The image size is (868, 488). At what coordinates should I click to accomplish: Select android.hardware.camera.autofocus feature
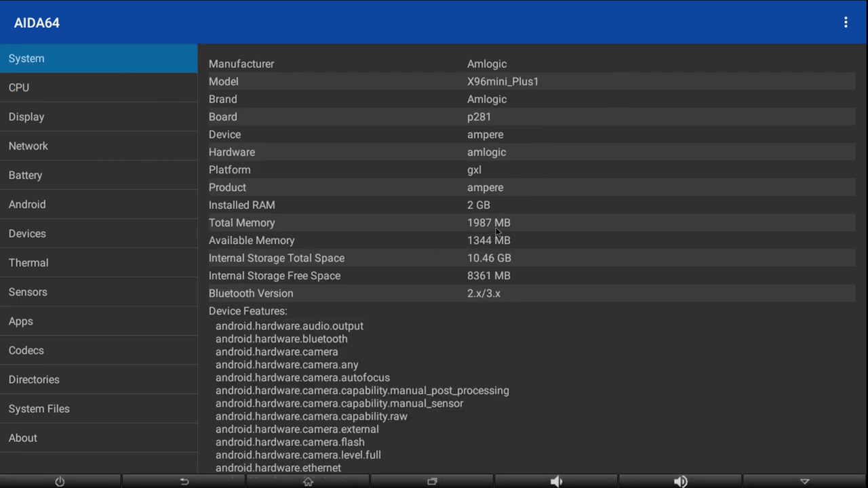click(302, 378)
